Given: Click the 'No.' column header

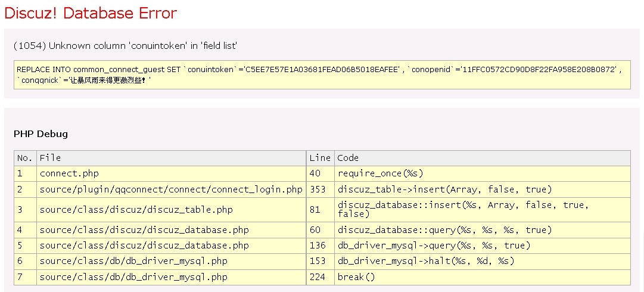Looking at the screenshot, I should tap(24, 158).
